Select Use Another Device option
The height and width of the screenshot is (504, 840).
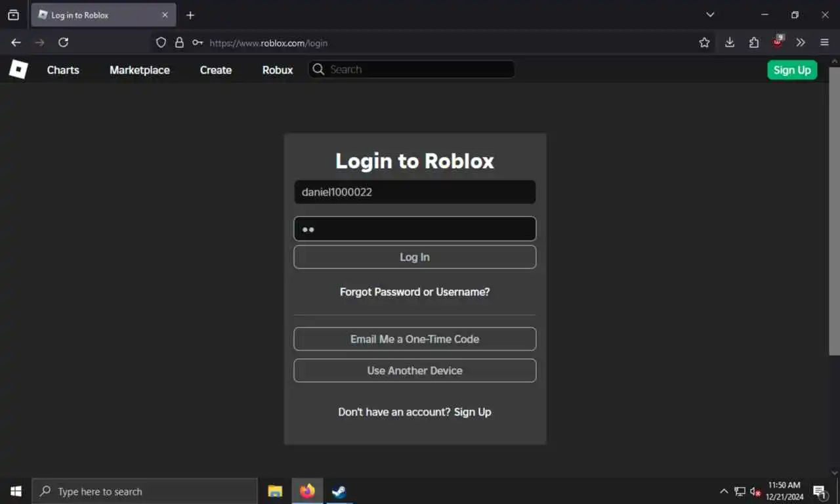415,371
